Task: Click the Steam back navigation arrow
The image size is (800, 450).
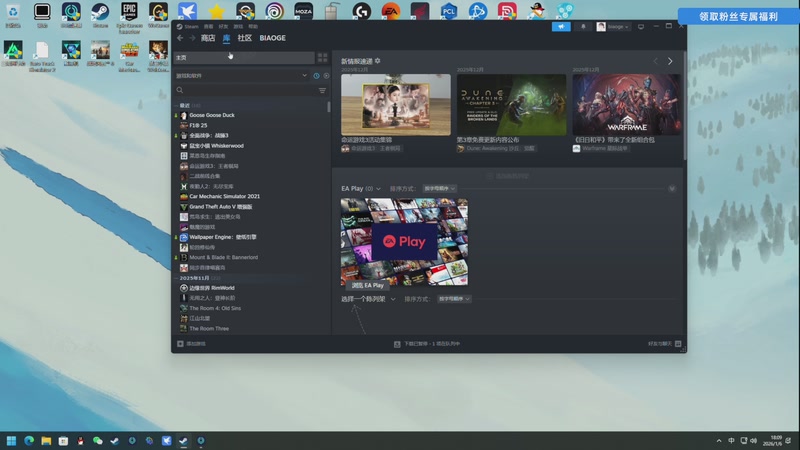Action: pyautogui.click(x=180, y=38)
